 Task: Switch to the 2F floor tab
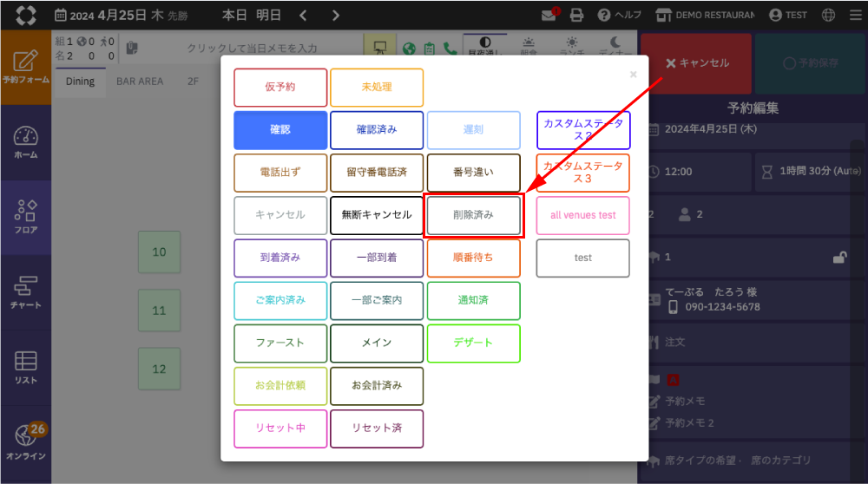pyautogui.click(x=193, y=82)
